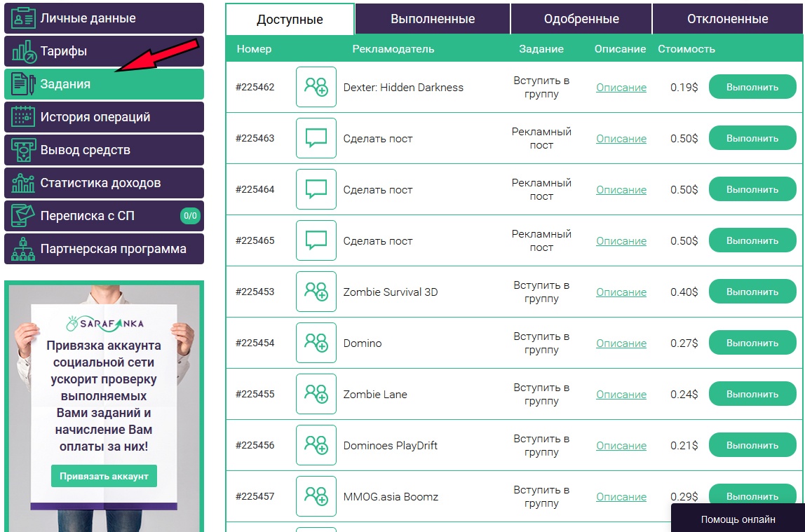Click task number #225462

(x=255, y=87)
